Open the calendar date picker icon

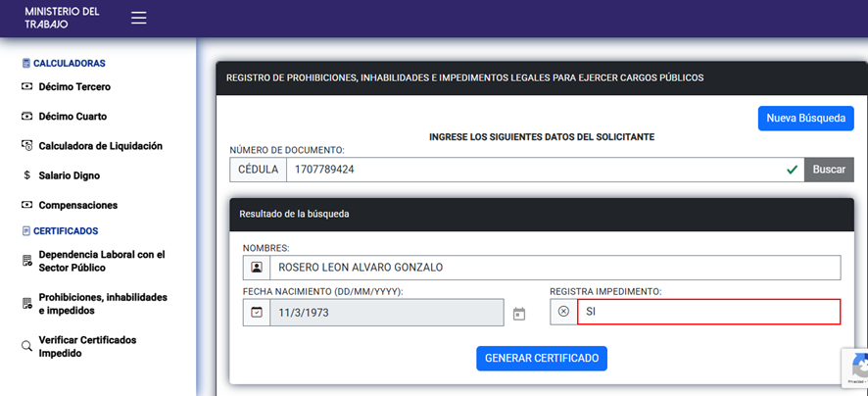(x=519, y=314)
